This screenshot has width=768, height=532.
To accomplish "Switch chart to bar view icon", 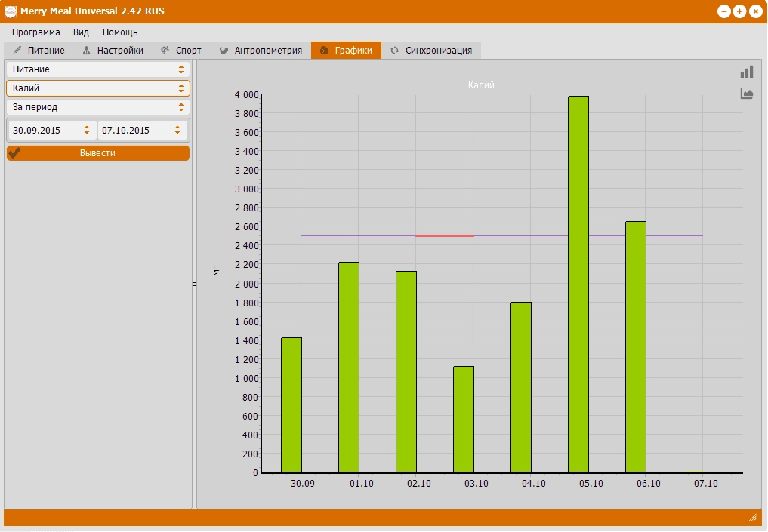I will pos(746,72).
